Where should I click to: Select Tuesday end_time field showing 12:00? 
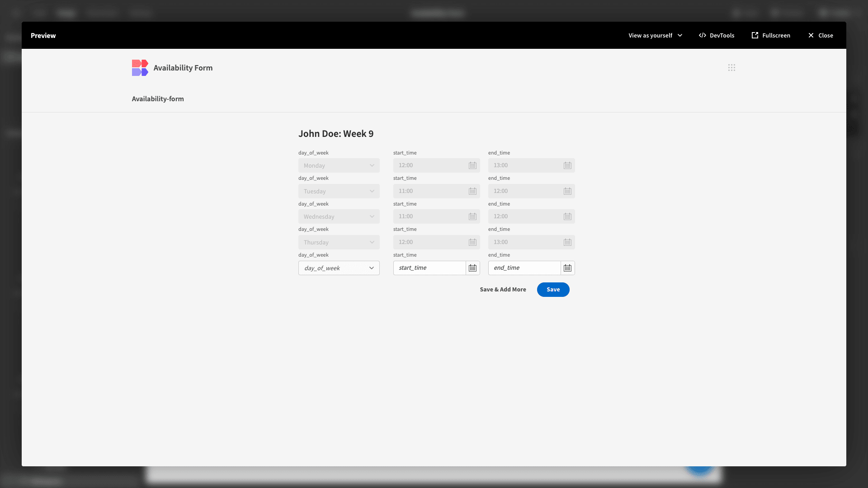532,191
